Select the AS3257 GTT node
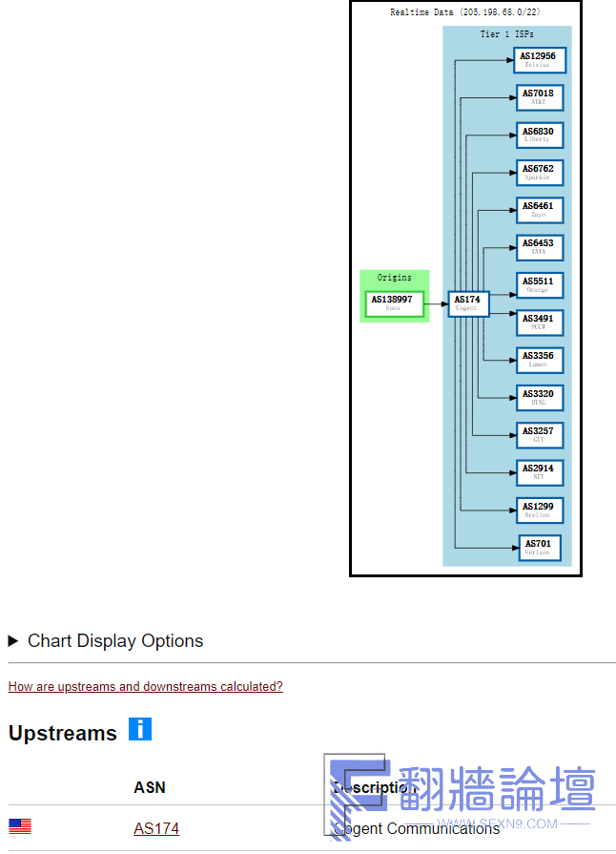The width and height of the screenshot is (616, 854). point(540,435)
